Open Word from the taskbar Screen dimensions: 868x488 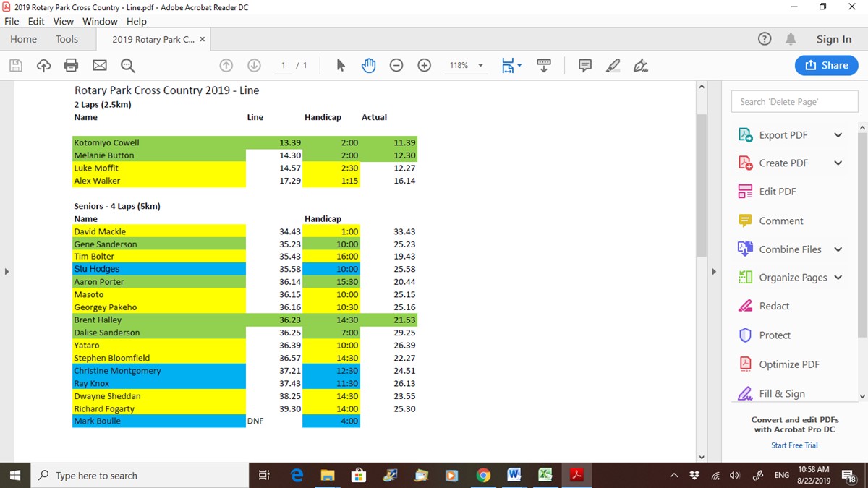514,475
